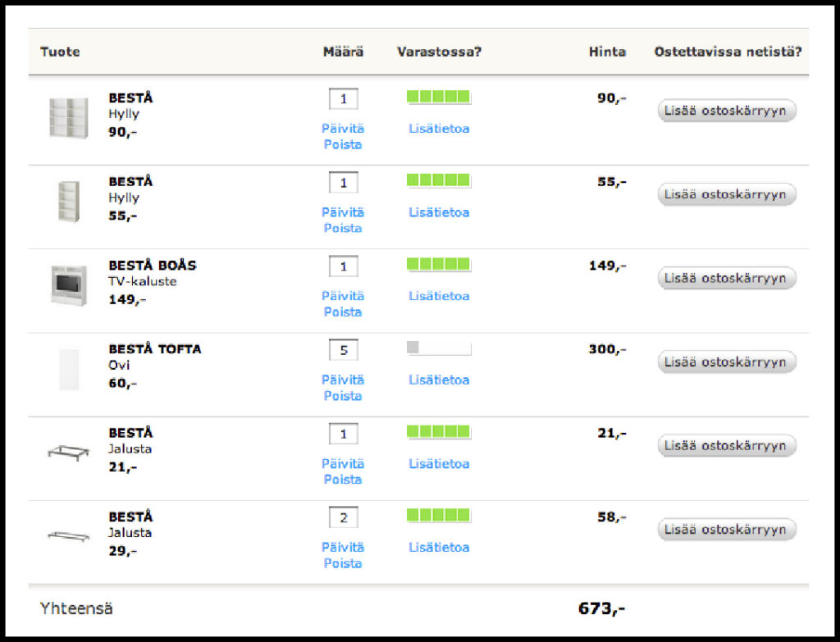The height and width of the screenshot is (642, 840).
Task: Click the Yhteensä label
Action: coord(76,609)
